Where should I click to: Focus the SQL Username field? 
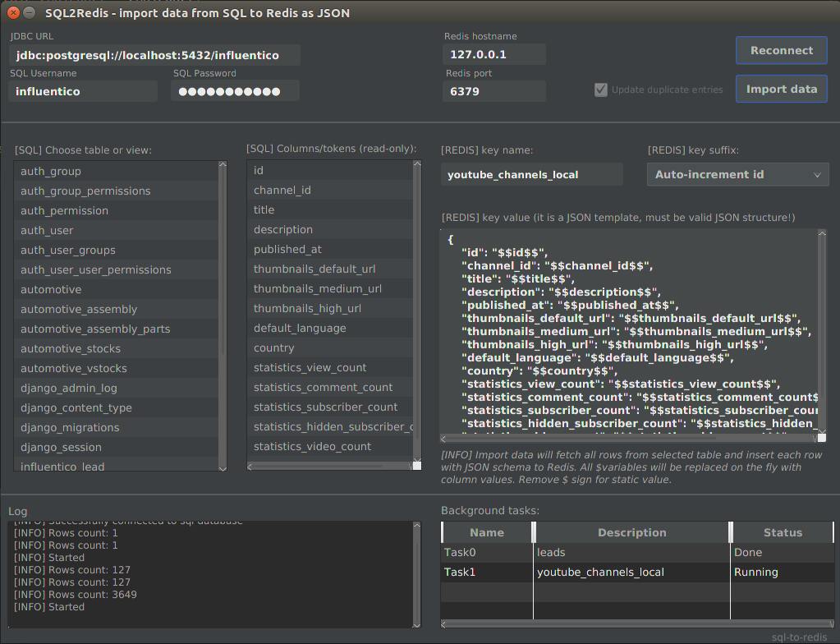pos(83,92)
